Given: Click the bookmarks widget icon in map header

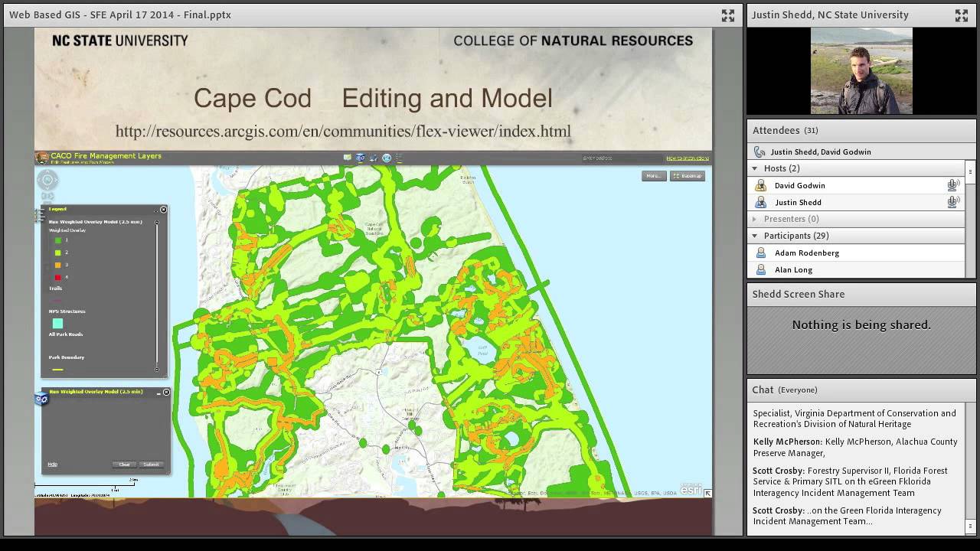Looking at the screenshot, I should coord(348,158).
